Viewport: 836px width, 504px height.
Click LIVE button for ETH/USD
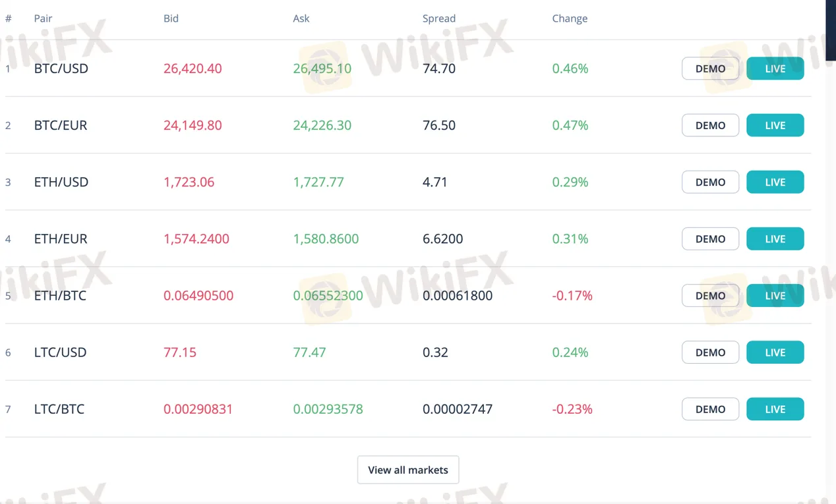pyautogui.click(x=775, y=182)
